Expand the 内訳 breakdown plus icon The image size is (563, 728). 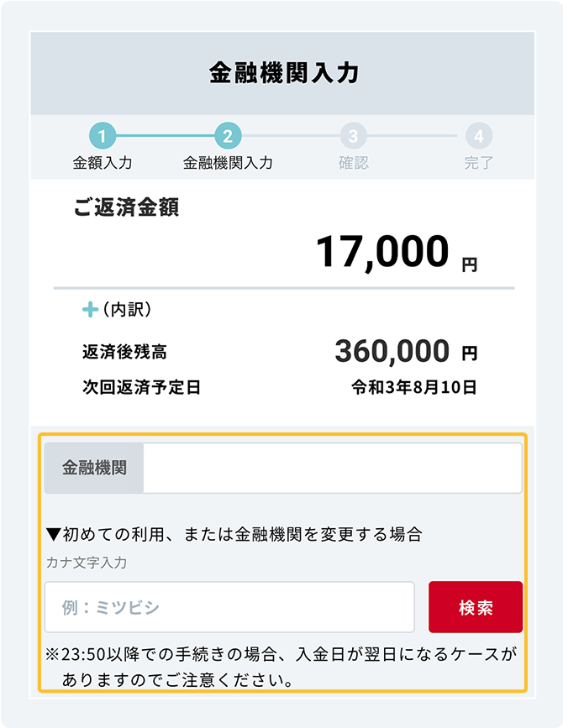pyautogui.click(x=90, y=309)
